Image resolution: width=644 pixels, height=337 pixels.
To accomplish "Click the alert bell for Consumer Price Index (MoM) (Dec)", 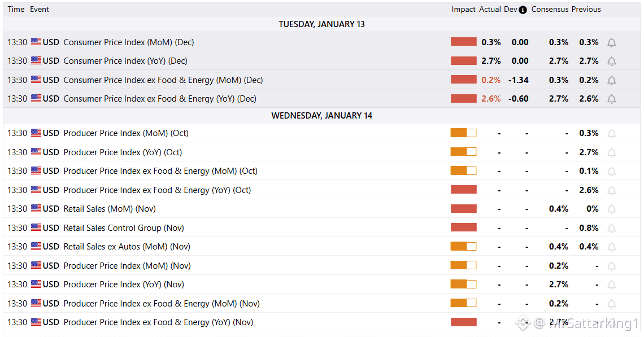I will (611, 42).
